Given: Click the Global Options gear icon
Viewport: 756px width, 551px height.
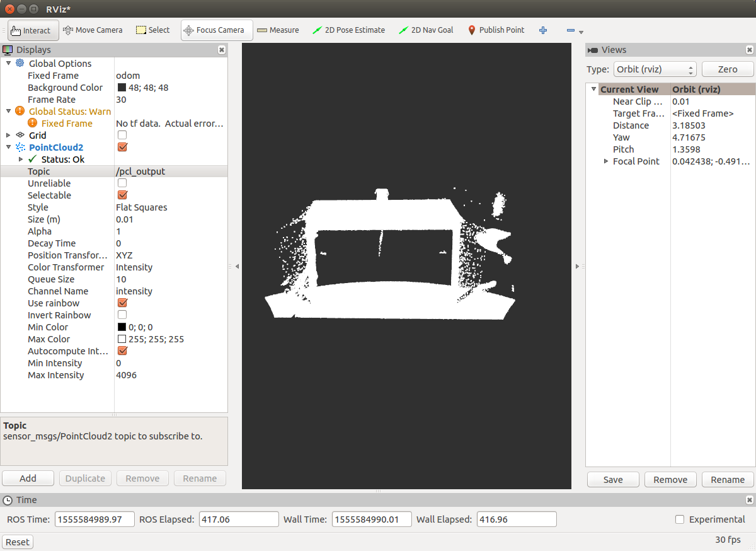Looking at the screenshot, I should click(x=20, y=63).
